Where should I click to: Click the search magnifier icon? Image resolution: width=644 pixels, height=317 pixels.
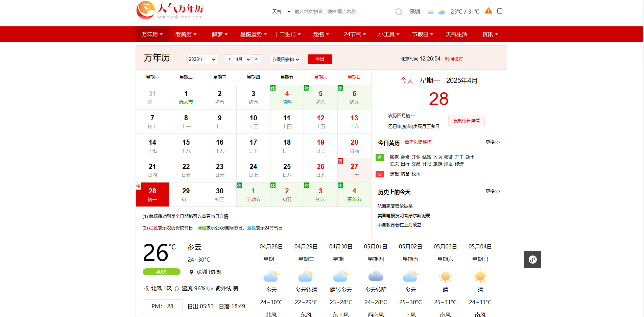[399, 12]
